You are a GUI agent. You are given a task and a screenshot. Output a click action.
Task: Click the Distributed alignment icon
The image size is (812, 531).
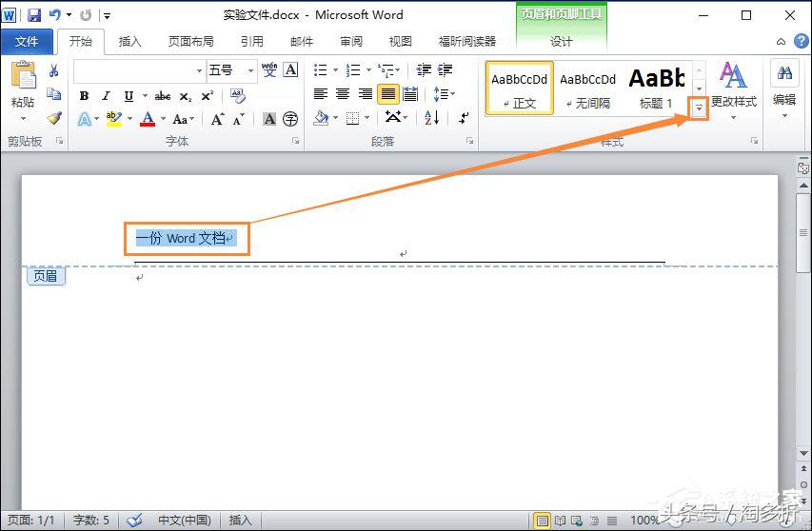[410, 94]
